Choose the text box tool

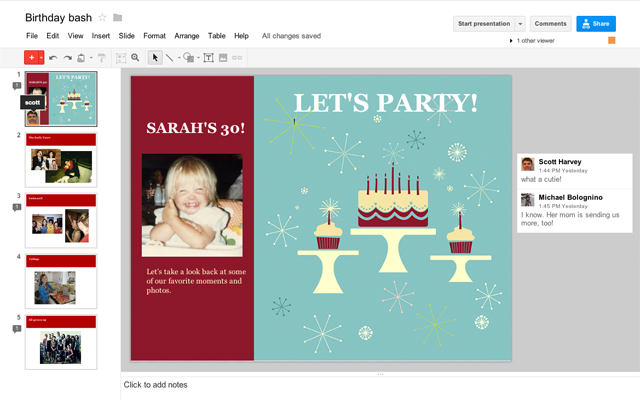208,58
